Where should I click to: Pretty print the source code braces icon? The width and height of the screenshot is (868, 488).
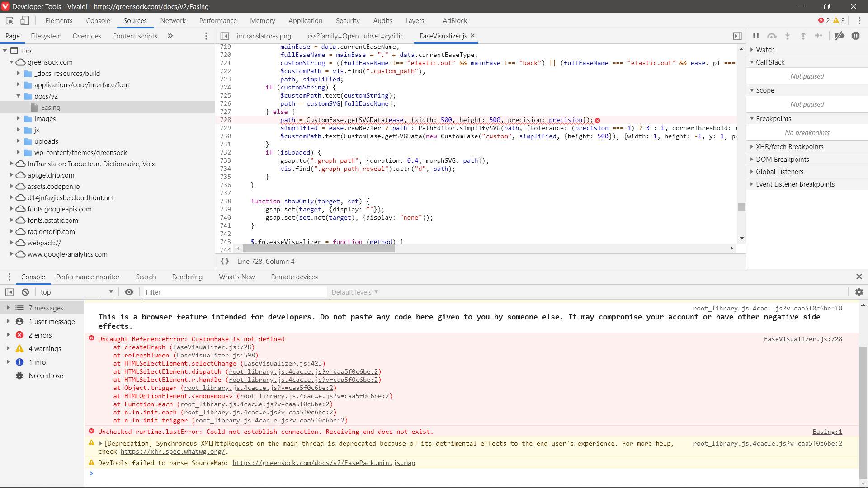pos(225,261)
